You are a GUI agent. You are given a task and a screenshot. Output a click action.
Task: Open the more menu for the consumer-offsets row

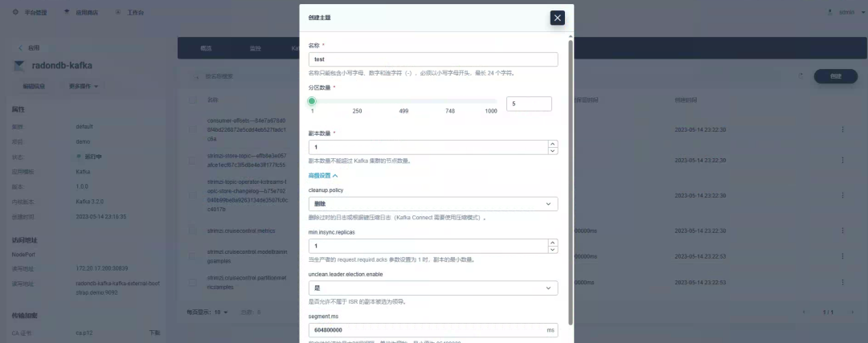pos(842,129)
